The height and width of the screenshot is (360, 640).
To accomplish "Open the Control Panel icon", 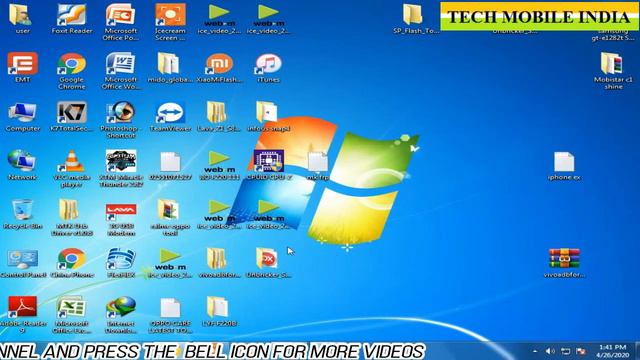I will [23, 260].
